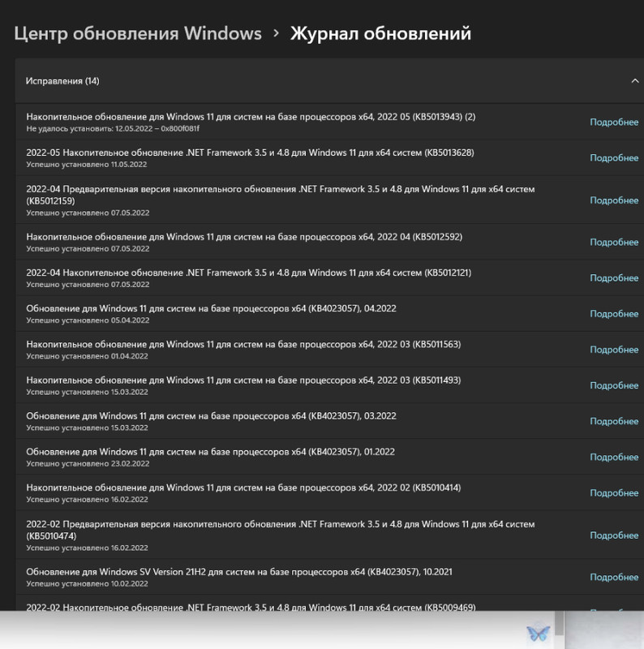Viewport: 644px width, 649px height.
Task: Click the butterfly icon at bottom right
Action: [x=538, y=633]
